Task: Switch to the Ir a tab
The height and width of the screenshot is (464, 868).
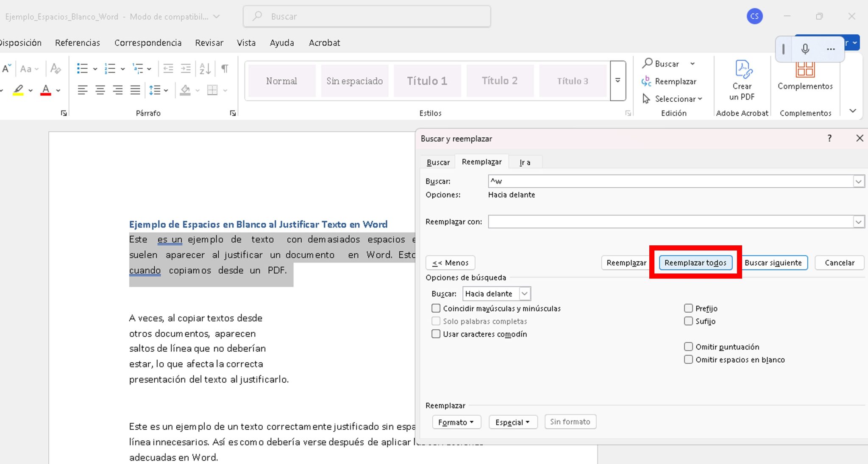Action: coord(525,162)
